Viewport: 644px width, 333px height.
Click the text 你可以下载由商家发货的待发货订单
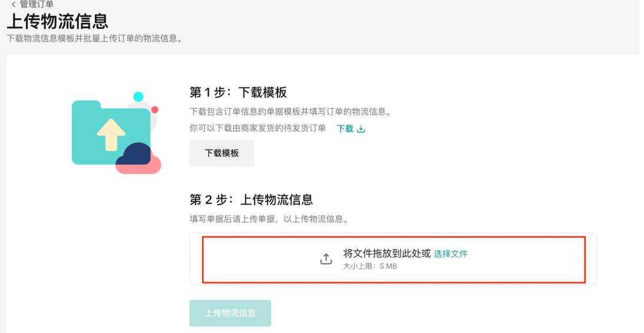(257, 128)
